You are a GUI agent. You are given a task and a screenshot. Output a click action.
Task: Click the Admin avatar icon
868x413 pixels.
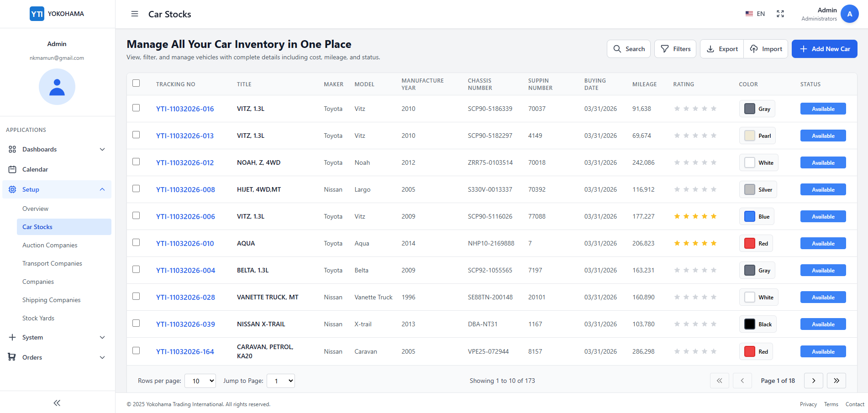[x=849, y=14]
